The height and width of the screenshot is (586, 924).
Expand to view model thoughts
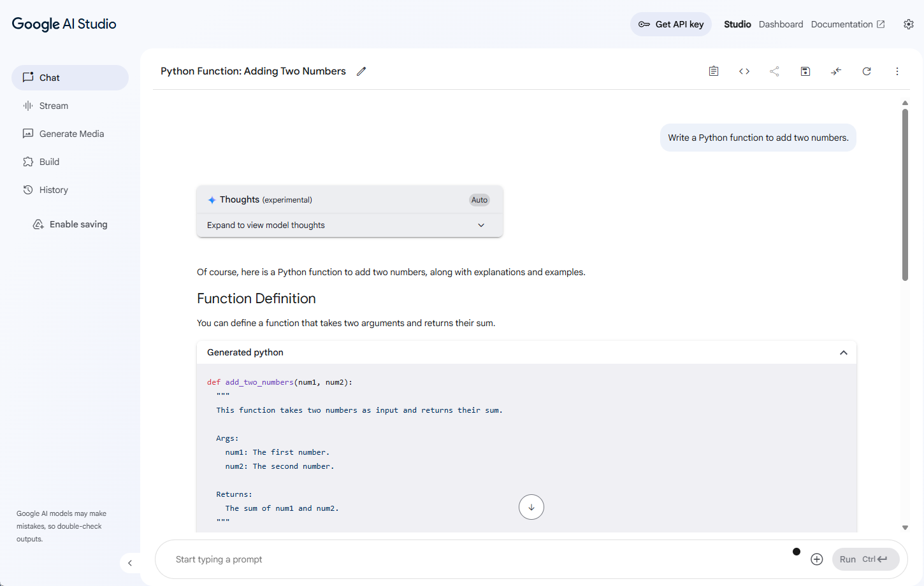point(349,225)
